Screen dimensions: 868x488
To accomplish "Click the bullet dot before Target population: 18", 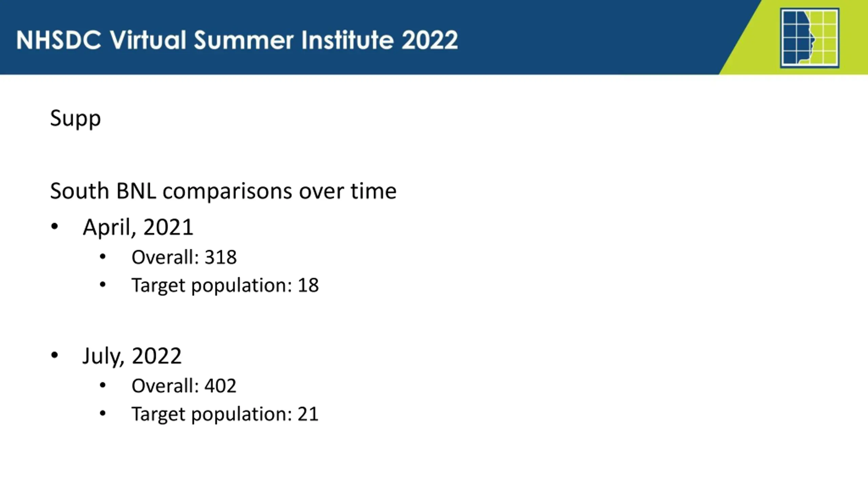I will (103, 285).
